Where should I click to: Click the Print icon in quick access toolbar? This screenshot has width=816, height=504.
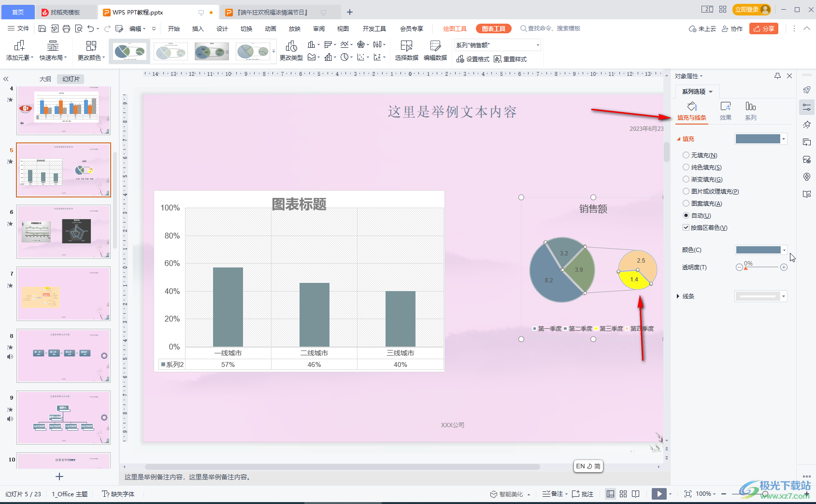[67, 28]
